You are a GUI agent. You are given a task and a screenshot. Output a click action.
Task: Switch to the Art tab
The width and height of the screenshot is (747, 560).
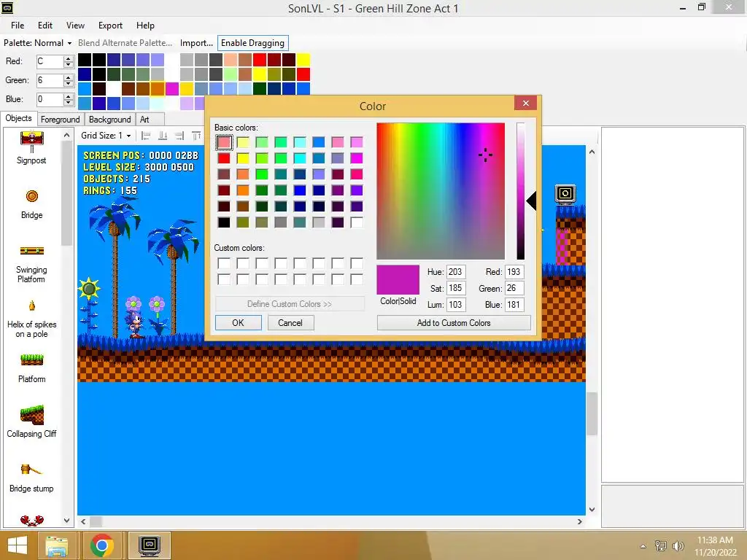coord(144,120)
